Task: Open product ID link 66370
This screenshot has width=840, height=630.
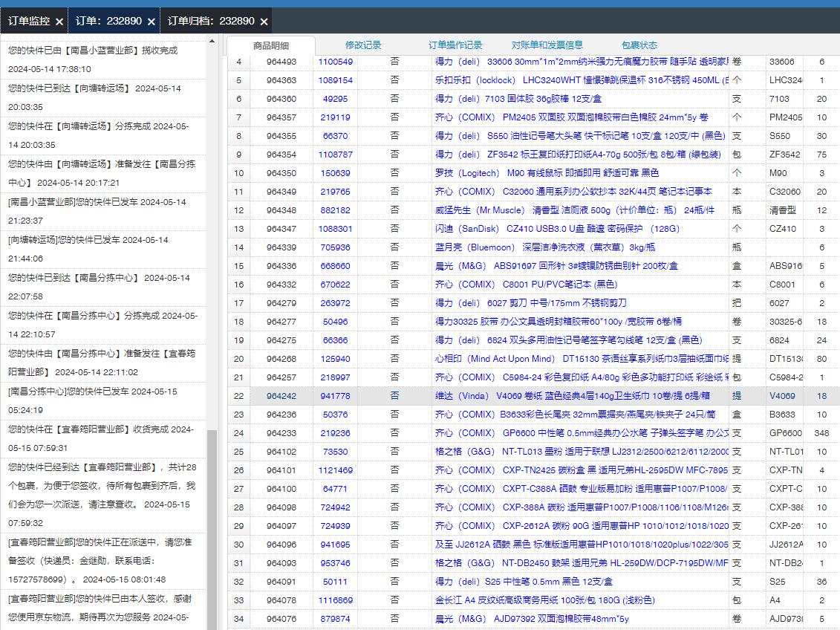Action: [x=336, y=136]
